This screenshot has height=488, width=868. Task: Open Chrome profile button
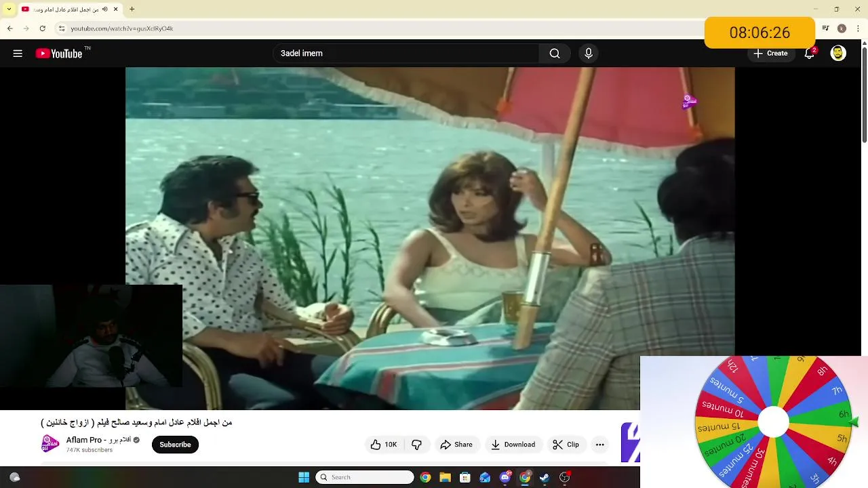(842, 28)
